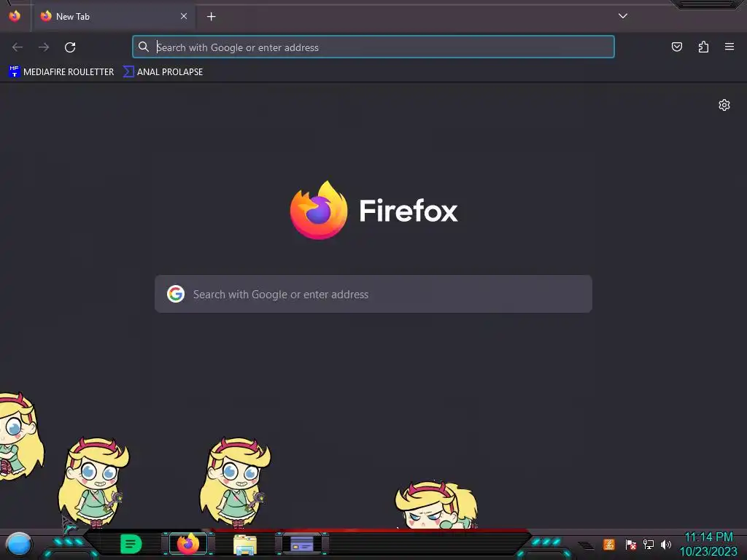Open the network tray icon
Viewport: 747px width, 560px height.
click(649, 544)
